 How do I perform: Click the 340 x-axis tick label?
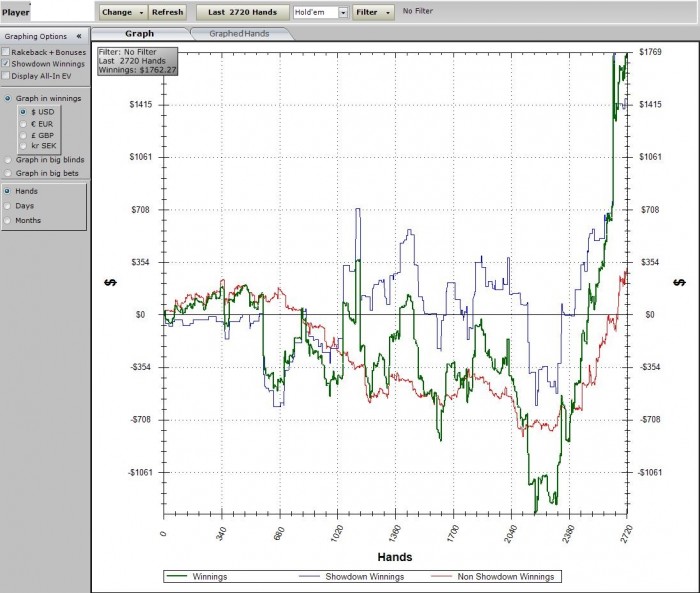pos(221,534)
